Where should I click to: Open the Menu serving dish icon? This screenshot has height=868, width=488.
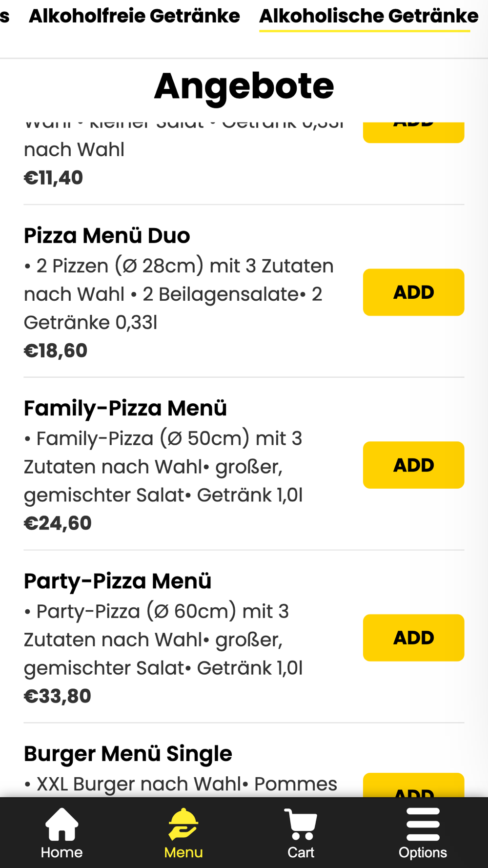point(183,824)
